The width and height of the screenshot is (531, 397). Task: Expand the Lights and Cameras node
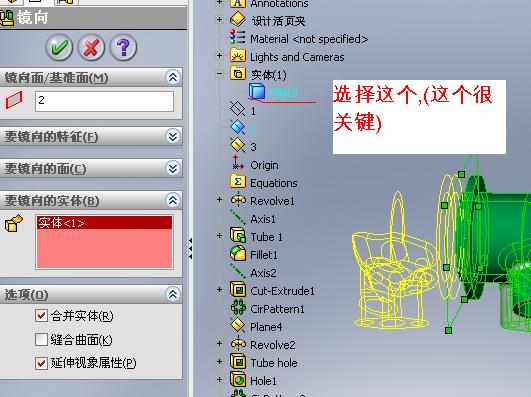[x=219, y=56]
